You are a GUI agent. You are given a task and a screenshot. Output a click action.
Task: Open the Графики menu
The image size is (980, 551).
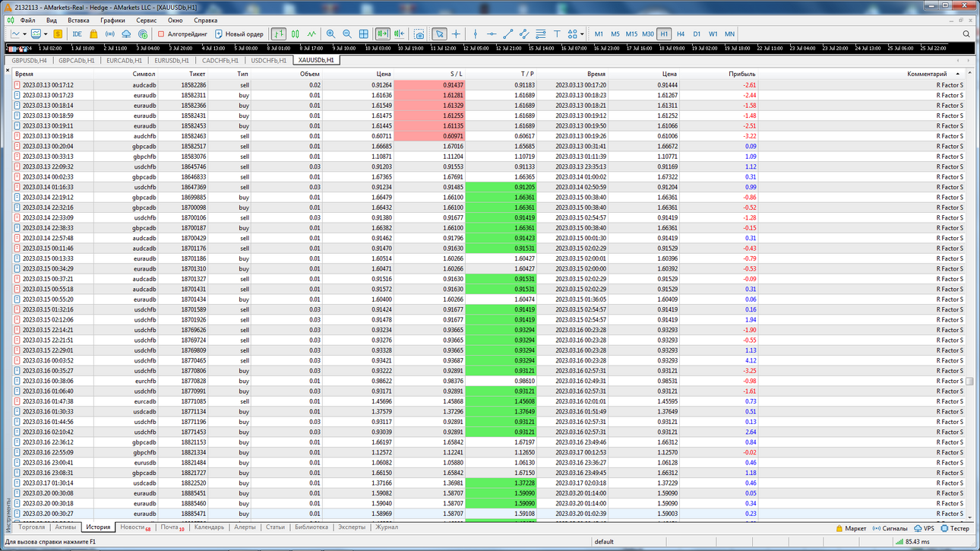[112, 21]
